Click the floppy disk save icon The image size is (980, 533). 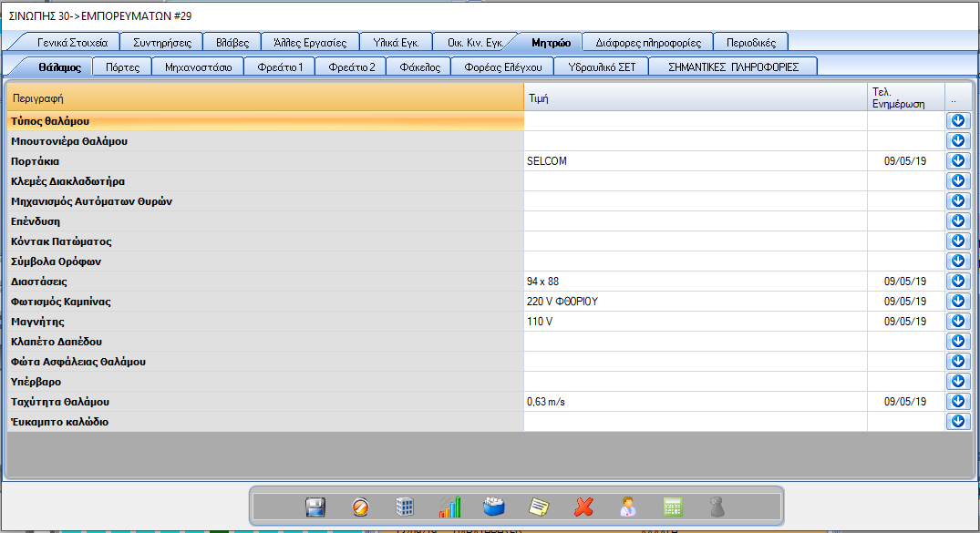(316, 507)
